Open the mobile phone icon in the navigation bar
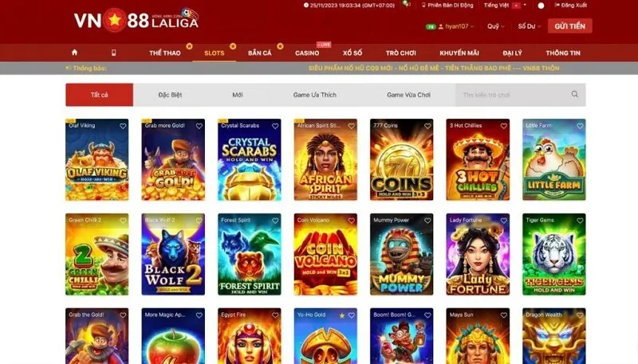 click(x=113, y=53)
